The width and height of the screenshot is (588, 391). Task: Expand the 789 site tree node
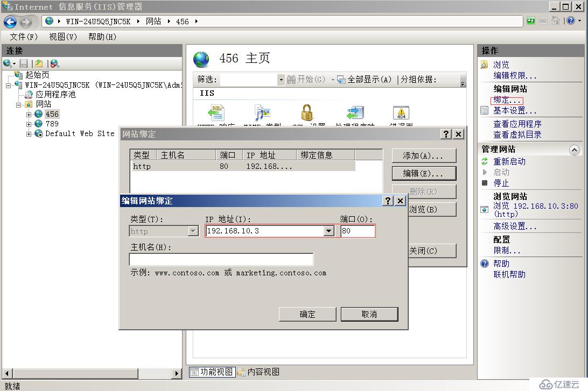[29, 124]
